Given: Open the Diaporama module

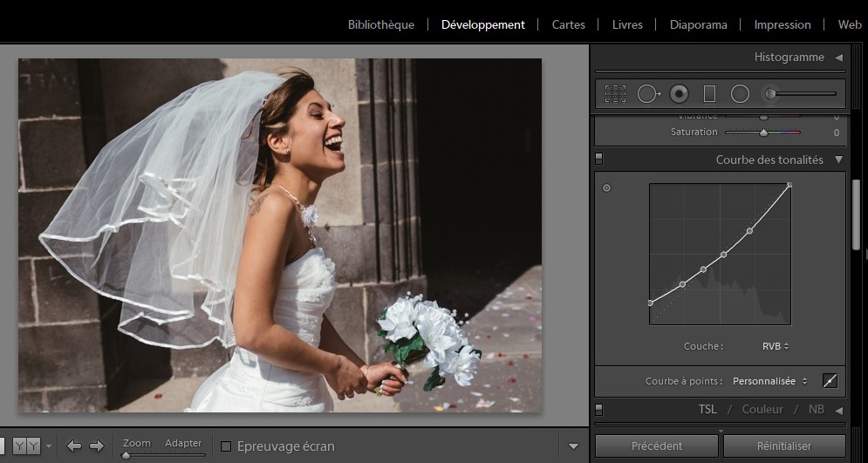Looking at the screenshot, I should 698,25.
